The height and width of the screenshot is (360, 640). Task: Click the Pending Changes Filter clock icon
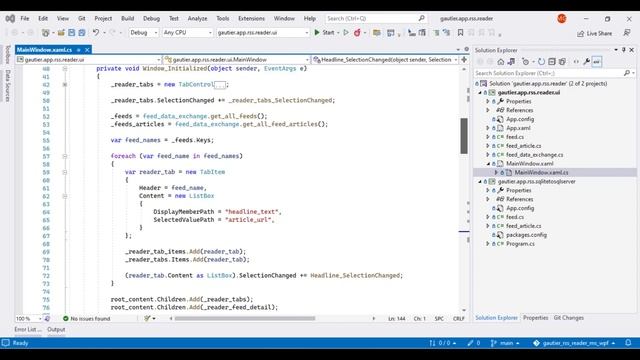(x=526, y=62)
